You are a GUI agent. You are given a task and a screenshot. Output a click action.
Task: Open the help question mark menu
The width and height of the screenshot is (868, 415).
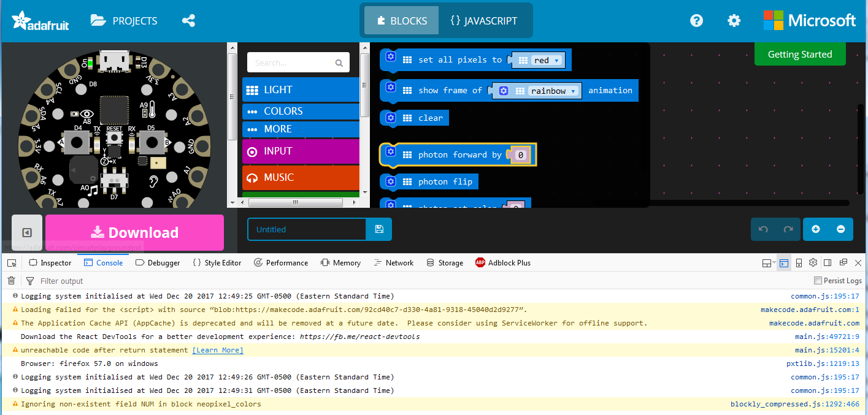click(x=696, y=20)
